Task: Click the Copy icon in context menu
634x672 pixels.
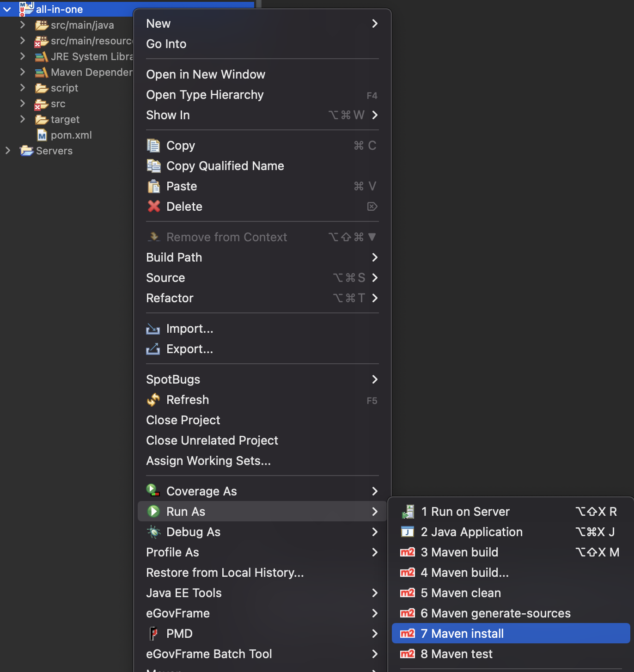Action: [153, 146]
